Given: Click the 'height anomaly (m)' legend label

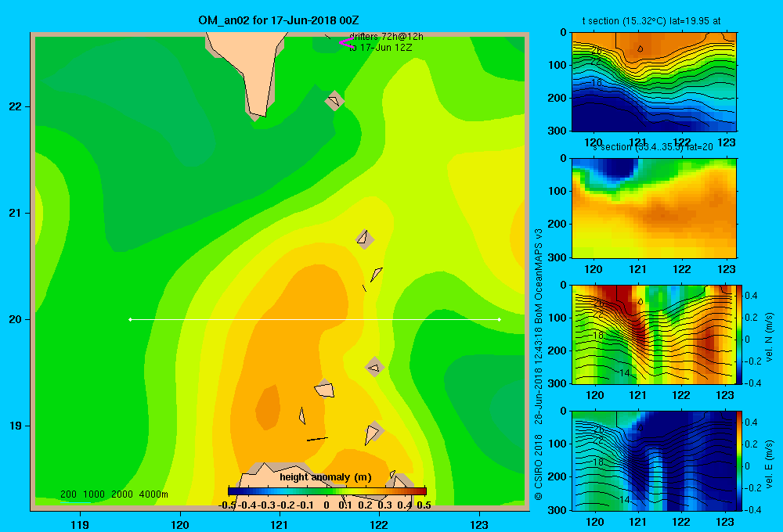Looking at the screenshot, I should tap(326, 477).
